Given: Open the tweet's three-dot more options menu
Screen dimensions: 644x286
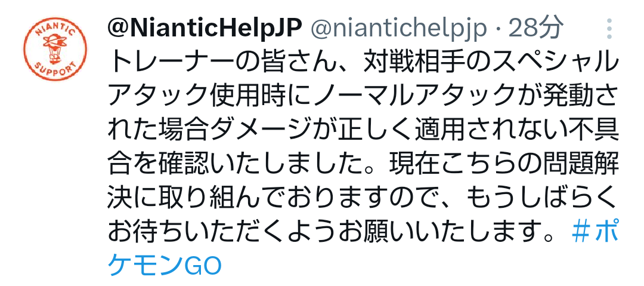Looking at the screenshot, I should 609,29.
